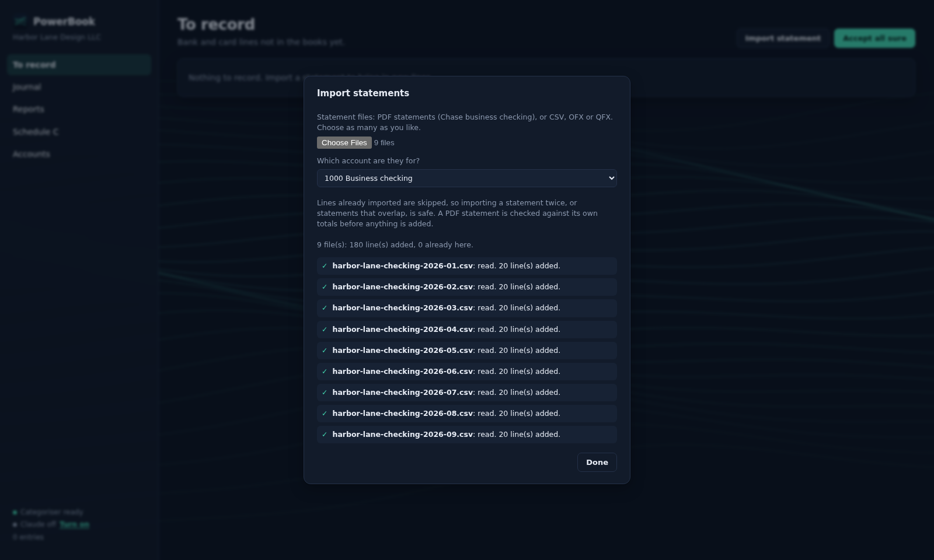934x560 pixels.
Task: Click the '9 files' label beside Choose Files
Action: 384,143
